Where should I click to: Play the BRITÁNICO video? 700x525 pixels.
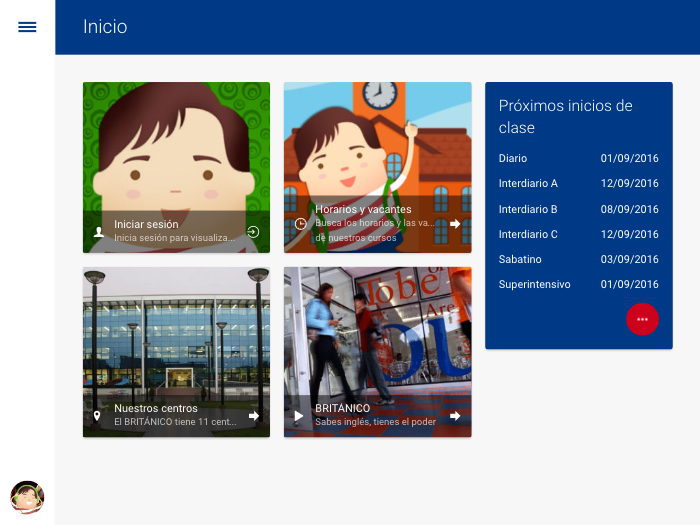click(299, 416)
